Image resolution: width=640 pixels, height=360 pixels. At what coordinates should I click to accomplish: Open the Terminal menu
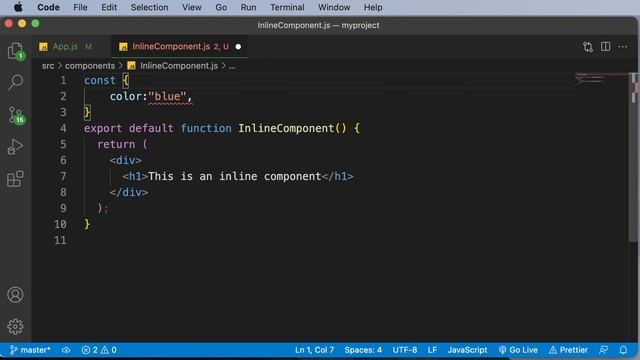(287, 7)
